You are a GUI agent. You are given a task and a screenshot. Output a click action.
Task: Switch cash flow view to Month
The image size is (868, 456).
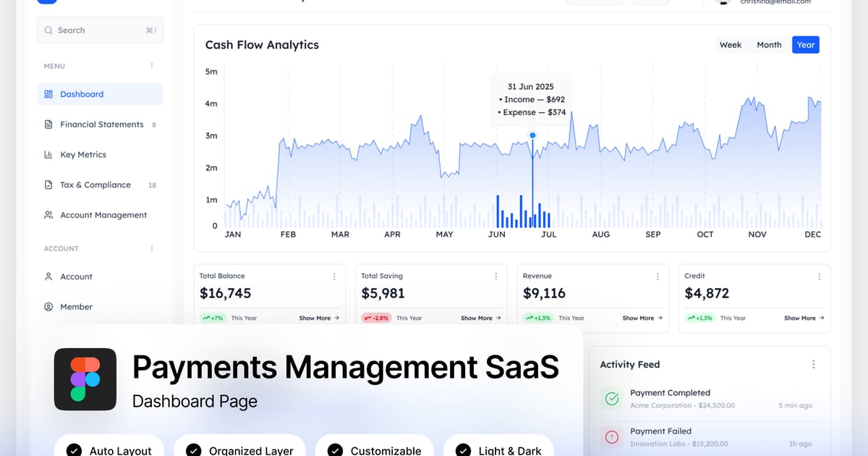pos(769,44)
